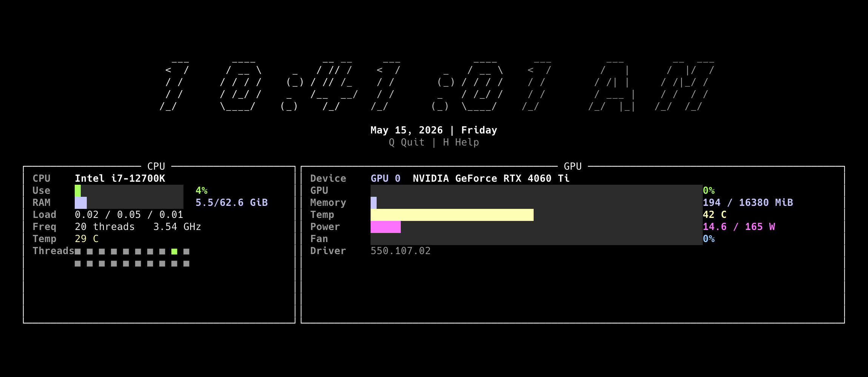Click the CPU panel title in the border
Screen dimensions: 868x377
click(156, 166)
